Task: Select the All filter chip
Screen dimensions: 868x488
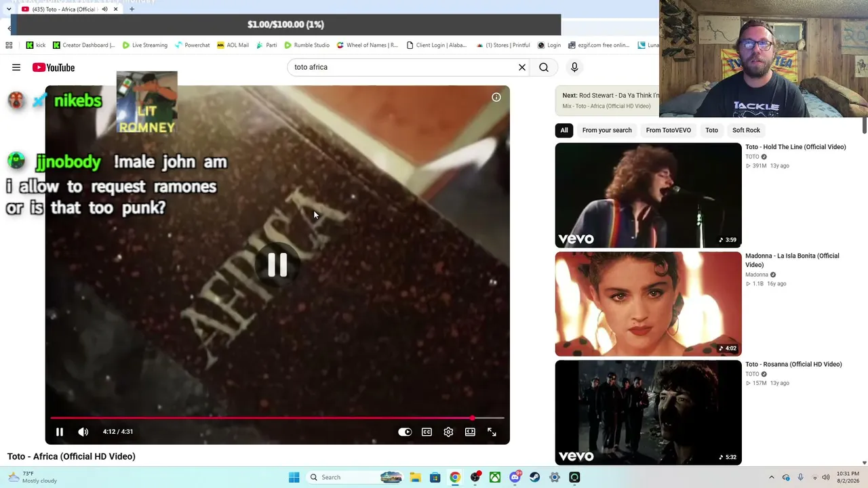Action: tap(564, 130)
